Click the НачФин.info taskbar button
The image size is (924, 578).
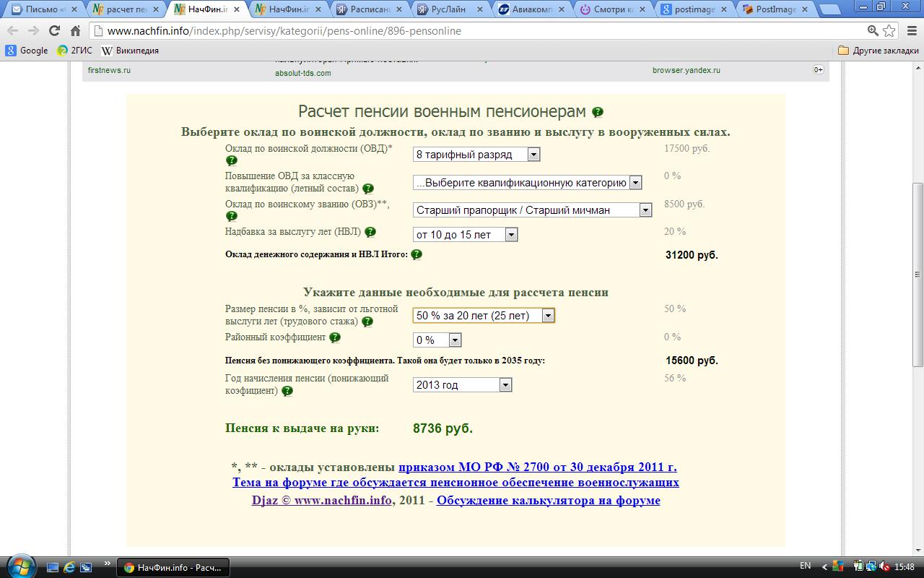[173, 567]
